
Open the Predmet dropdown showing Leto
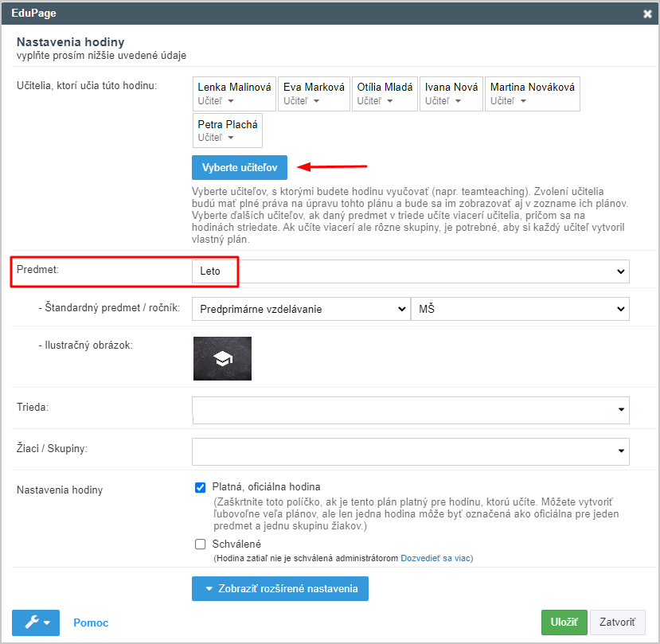tap(410, 271)
